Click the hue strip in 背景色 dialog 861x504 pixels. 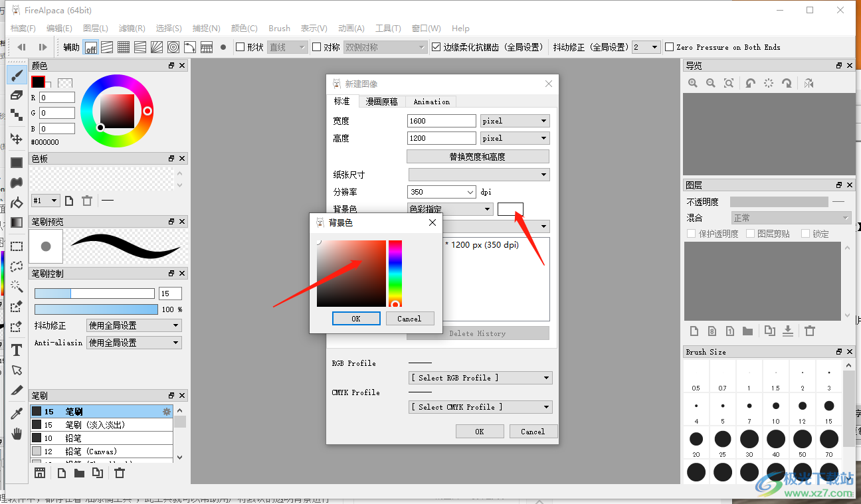[x=395, y=274]
